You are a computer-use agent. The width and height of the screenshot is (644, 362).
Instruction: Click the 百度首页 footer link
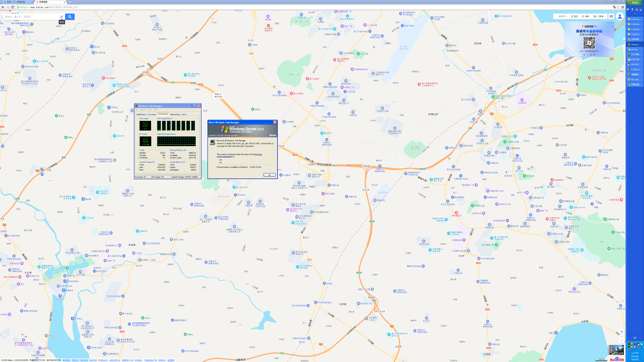point(75,360)
